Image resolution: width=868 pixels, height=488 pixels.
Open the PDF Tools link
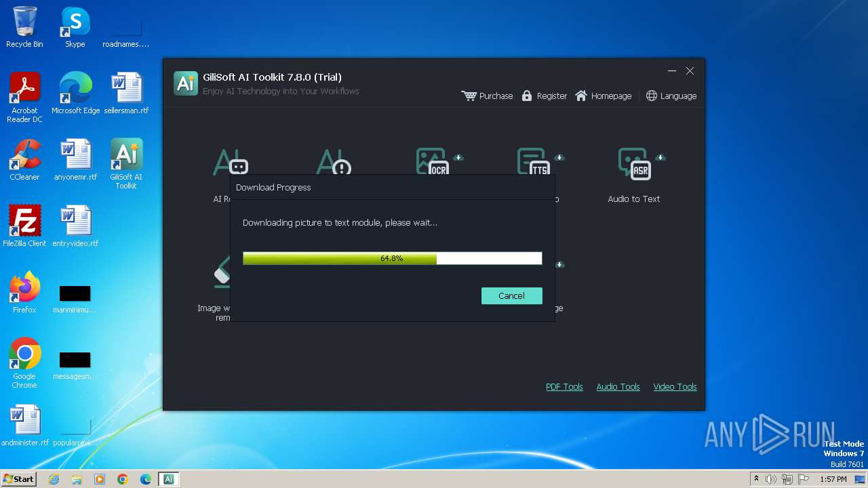(x=564, y=387)
